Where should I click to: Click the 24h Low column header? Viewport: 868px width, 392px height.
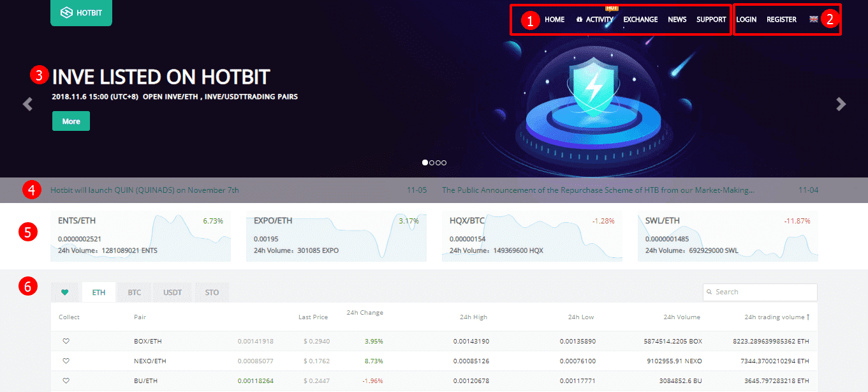582,317
